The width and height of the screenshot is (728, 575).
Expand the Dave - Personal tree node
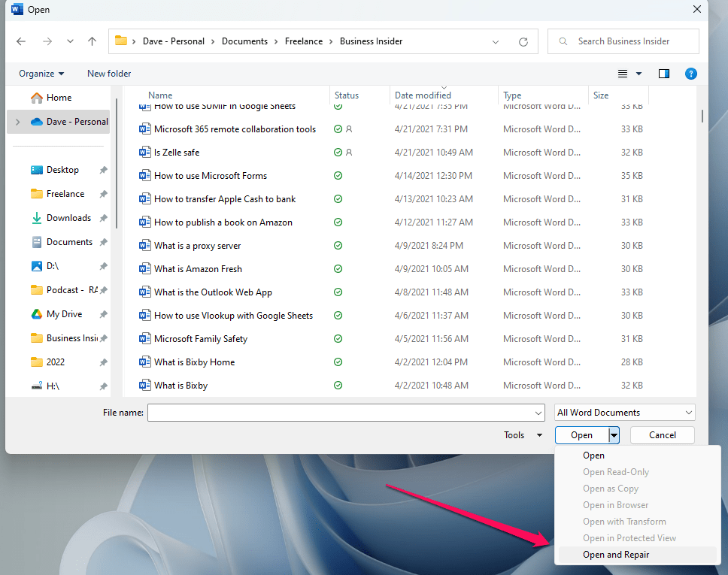pos(17,122)
